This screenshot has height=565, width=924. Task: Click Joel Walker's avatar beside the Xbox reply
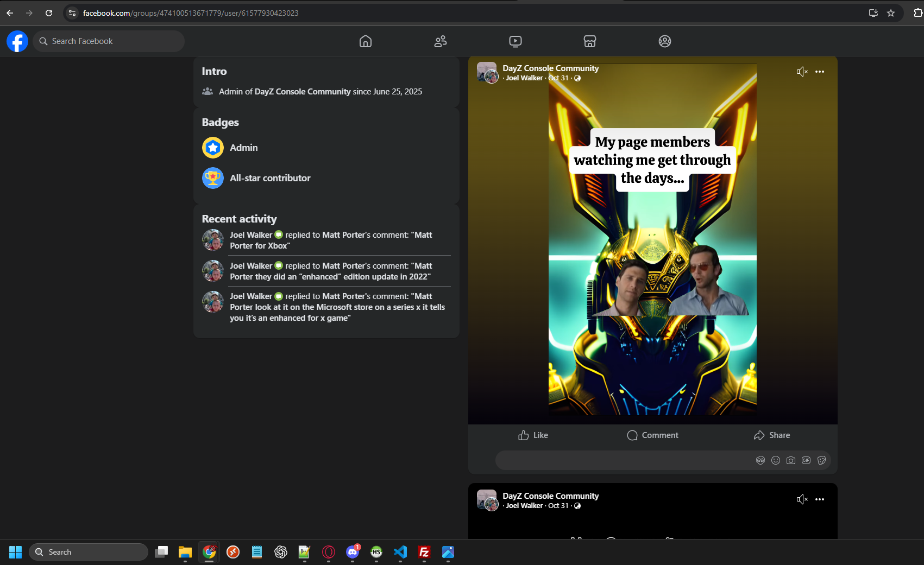[x=213, y=240]
